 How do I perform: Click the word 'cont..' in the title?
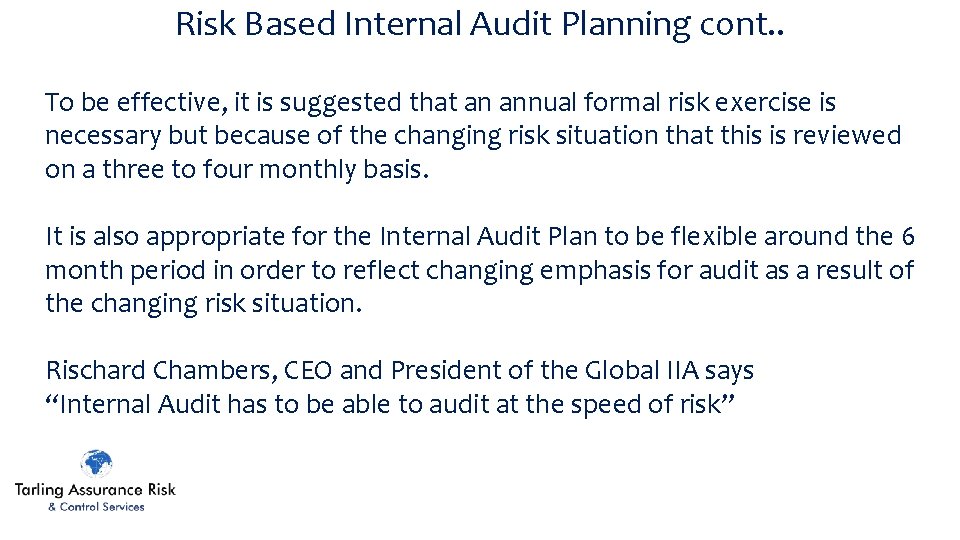pos(744,24)
